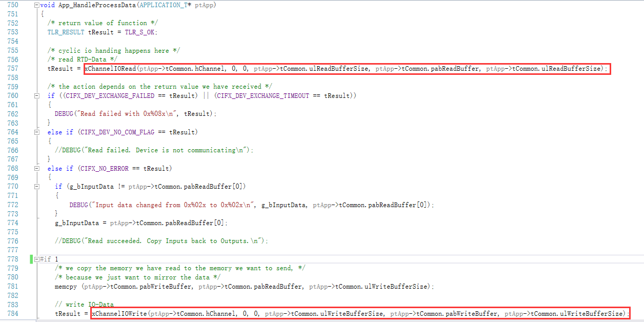The width and height of the screenshot is (644, 322).
Task: Collapse the CIFX_DEV_NO_COM_FLAG else-if block
Action: tap(36, 132)
